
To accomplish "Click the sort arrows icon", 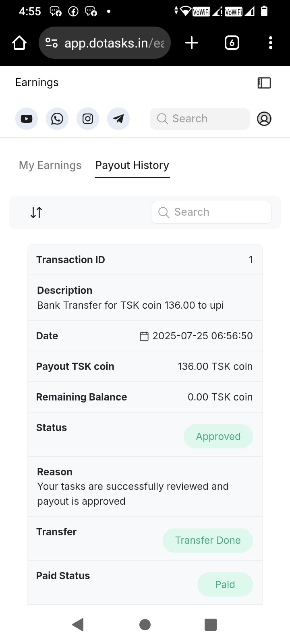I will pyautogui.click(x=36, y=212).
